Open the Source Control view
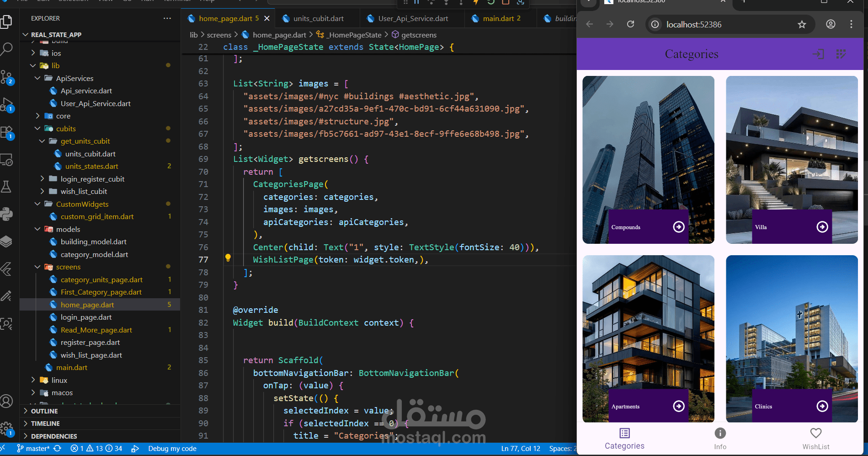The image size is (868, 456). point(7,77)
